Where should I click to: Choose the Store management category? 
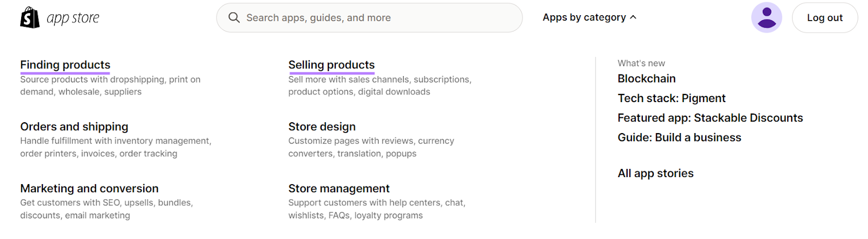tap(339, 188)
